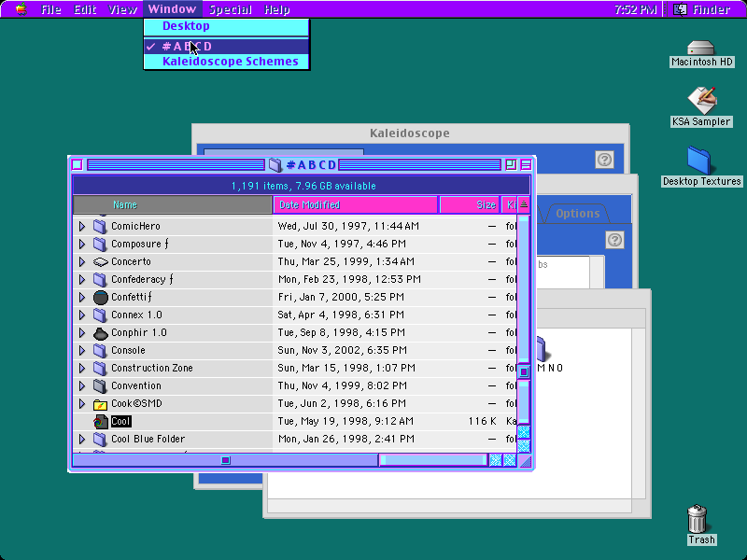Viewport: 747px width, 560px height.
Task: Open the View menu
Action: tap(122, 9)
